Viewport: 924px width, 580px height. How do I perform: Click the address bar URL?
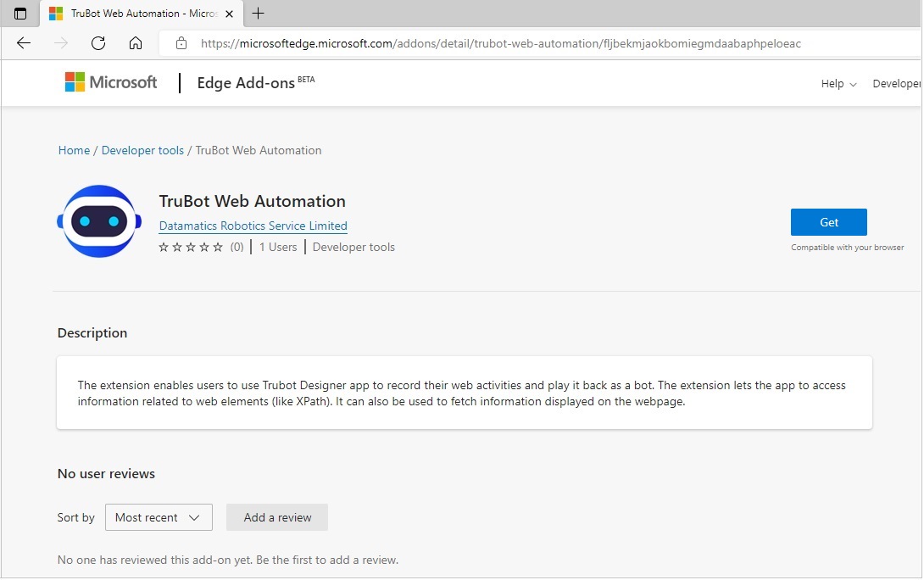click(x=500, y=43)
